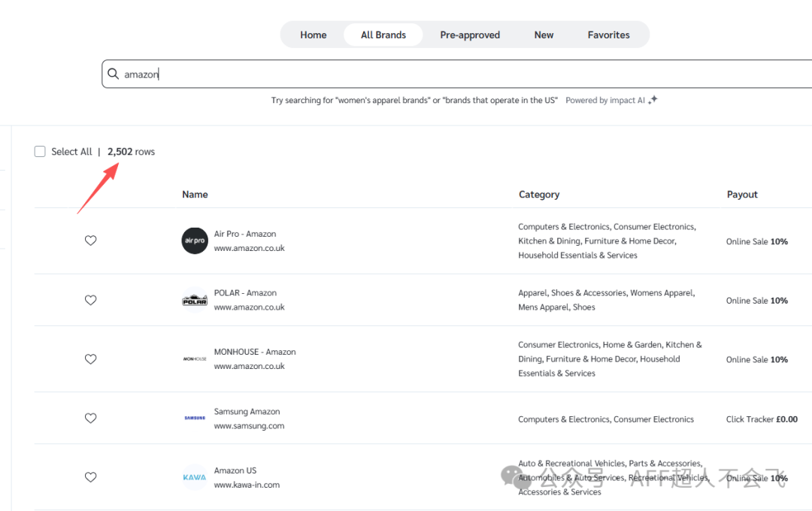Open the POLAR brand logo
This screenshot has width=812, height=511.
(x=195, y=300)
